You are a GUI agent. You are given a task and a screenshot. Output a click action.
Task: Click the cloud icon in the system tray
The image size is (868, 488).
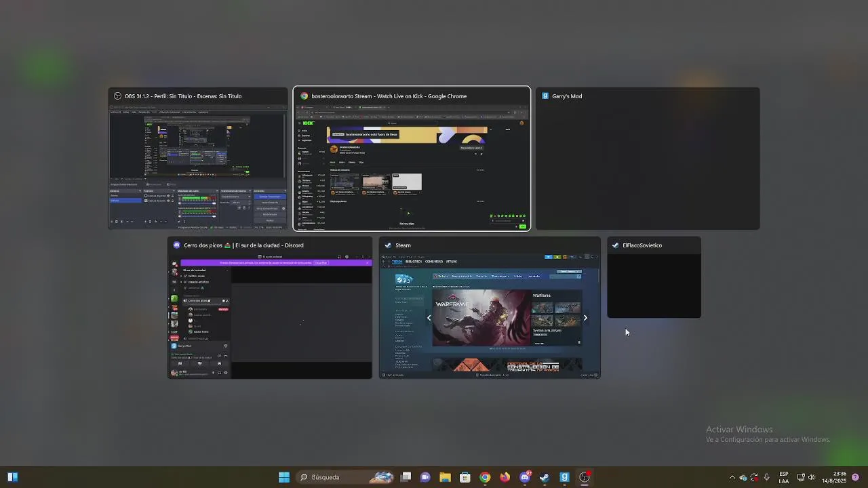click(743, 477)
